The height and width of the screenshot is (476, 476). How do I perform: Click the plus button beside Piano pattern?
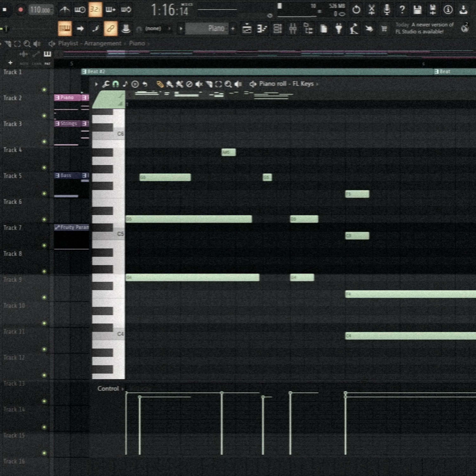(233, 29)
